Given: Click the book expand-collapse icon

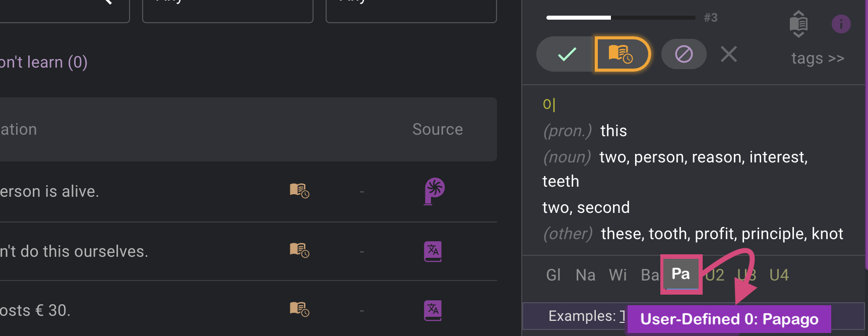Looking at the screenshot, I should coord(798,24).
